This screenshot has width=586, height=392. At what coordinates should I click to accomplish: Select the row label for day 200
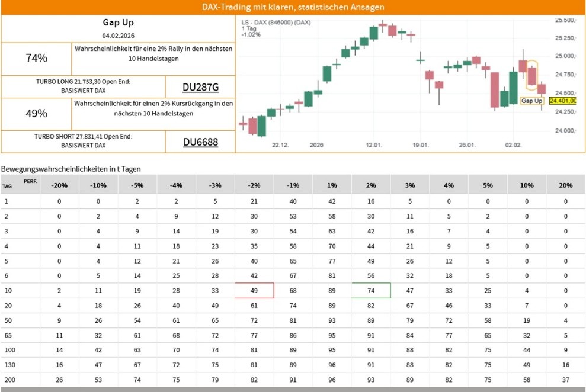[x=9, y=379]
